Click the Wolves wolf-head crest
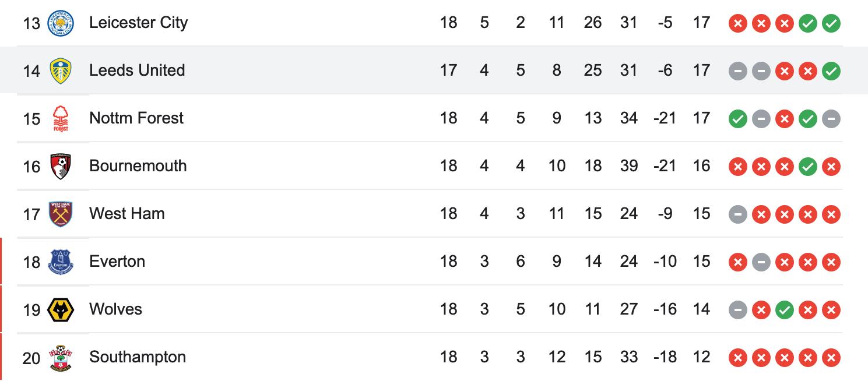Viewport: 868px width, 381px height. (x=61, y=310)
